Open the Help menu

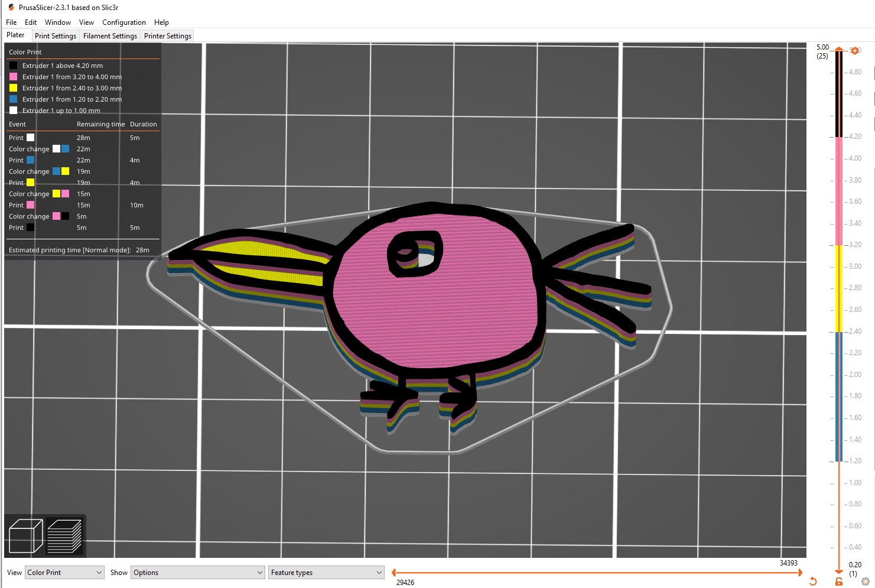point(161,22)
